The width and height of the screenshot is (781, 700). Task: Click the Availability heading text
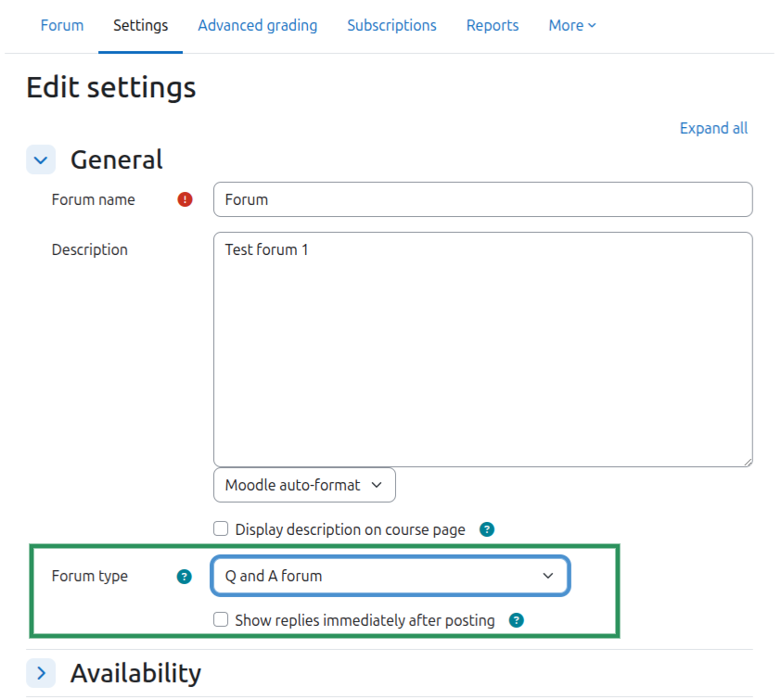coord(135,673)
